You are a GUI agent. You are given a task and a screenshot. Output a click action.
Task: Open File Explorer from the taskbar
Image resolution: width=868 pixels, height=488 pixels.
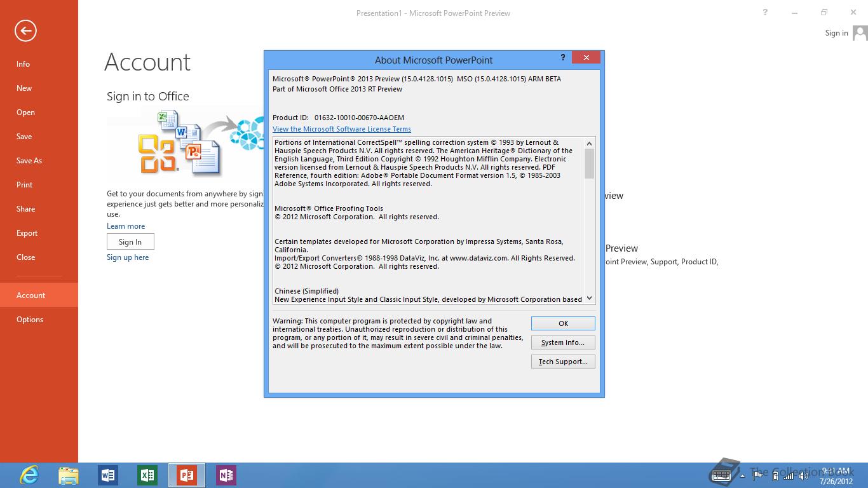(x=68, y=475)
